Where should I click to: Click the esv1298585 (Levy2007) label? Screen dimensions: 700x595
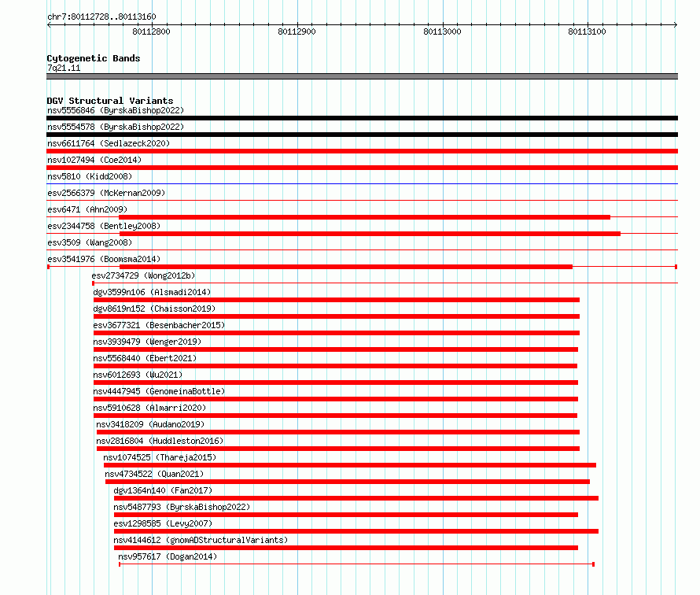click(x=163, y=523)
